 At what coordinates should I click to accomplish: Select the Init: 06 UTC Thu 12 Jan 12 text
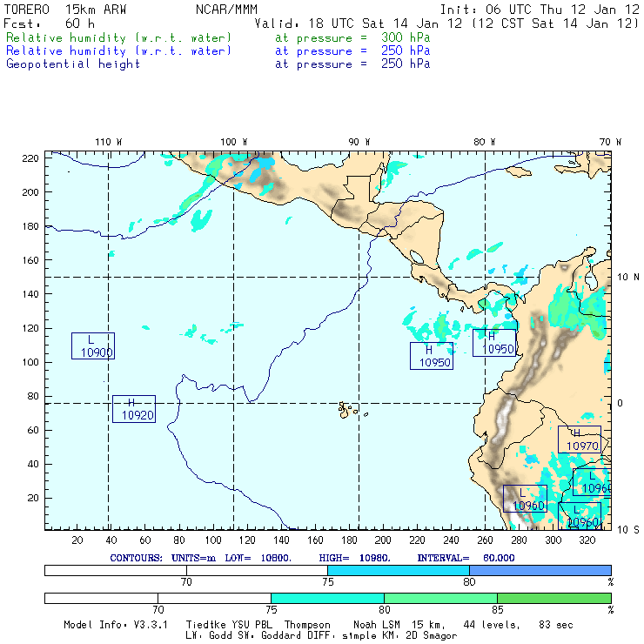point(540,10)
